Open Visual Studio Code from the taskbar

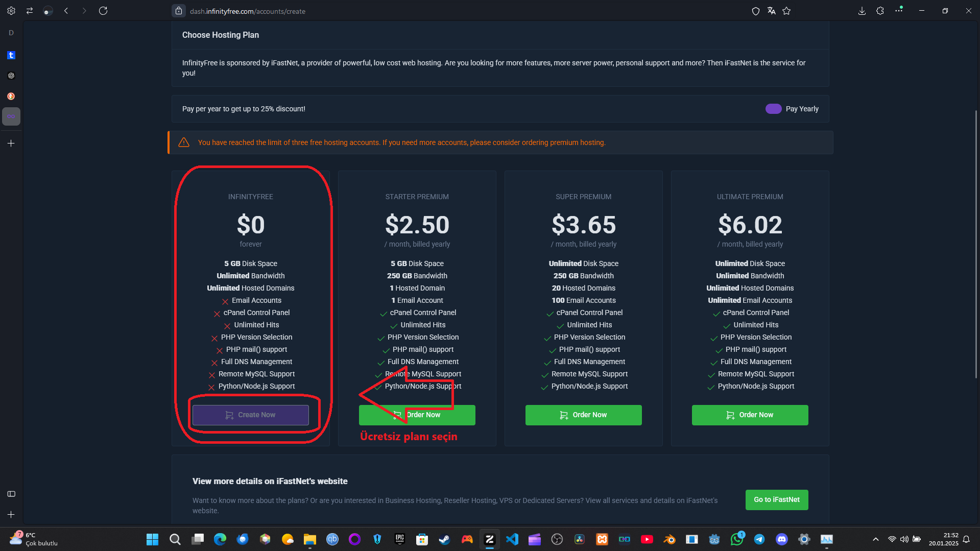click(512, 539)
